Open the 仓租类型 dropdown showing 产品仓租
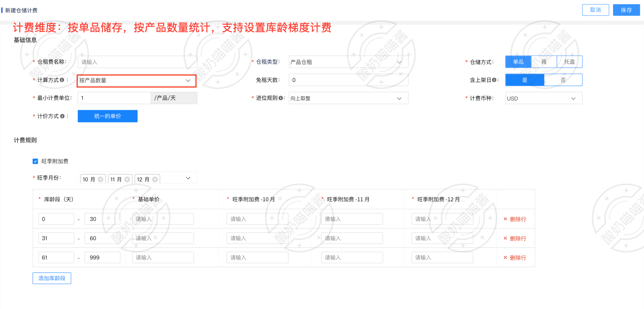The width and height of the screenshot is (644, 309). [x=348, y=62]
